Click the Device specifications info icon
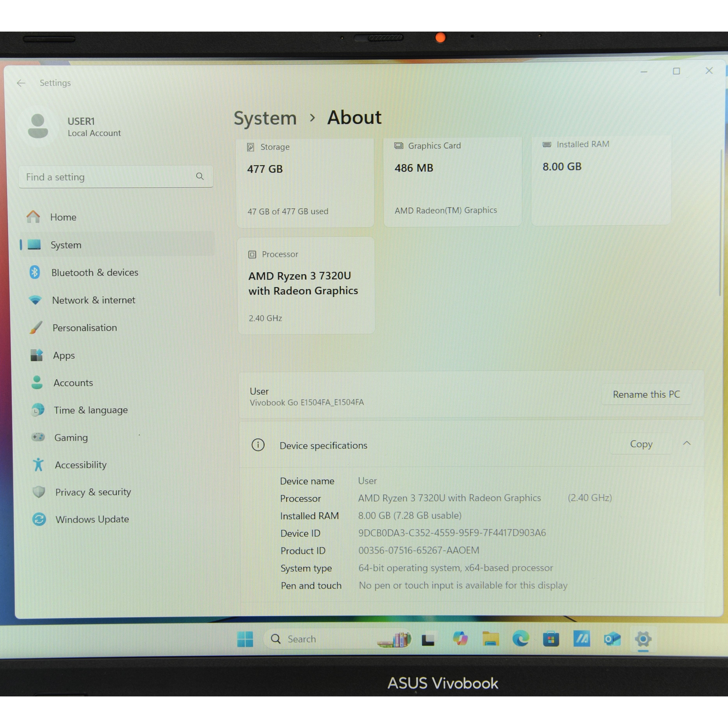 [x=258, y=445]
